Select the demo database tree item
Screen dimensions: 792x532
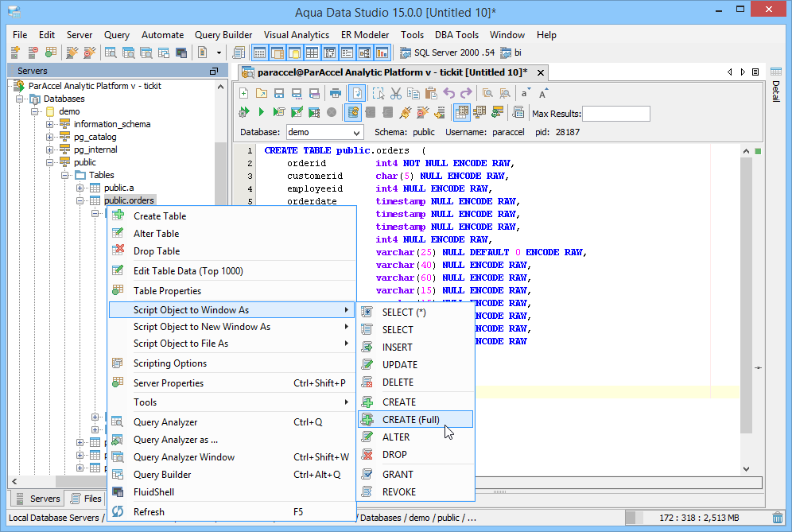pos(69,111)
